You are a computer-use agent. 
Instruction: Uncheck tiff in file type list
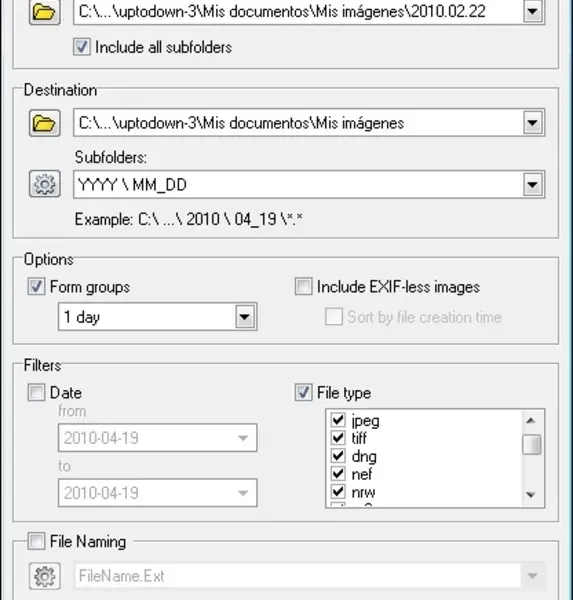(x=338, y=437)
